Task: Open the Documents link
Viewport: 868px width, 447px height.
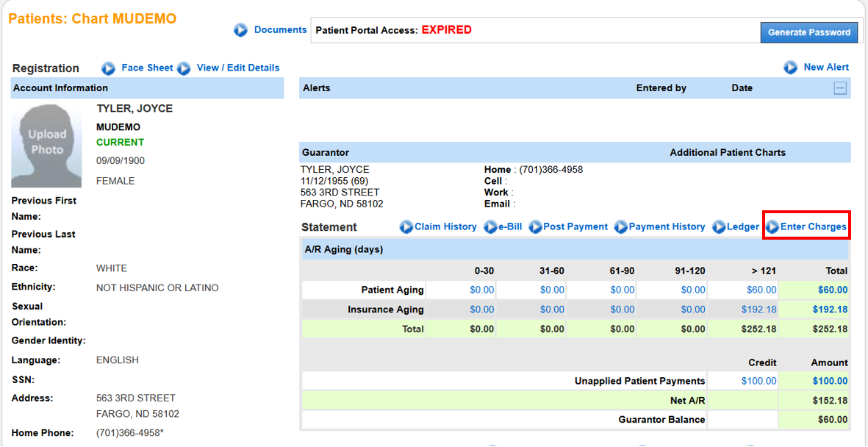Action: click(x=280, y=30)
